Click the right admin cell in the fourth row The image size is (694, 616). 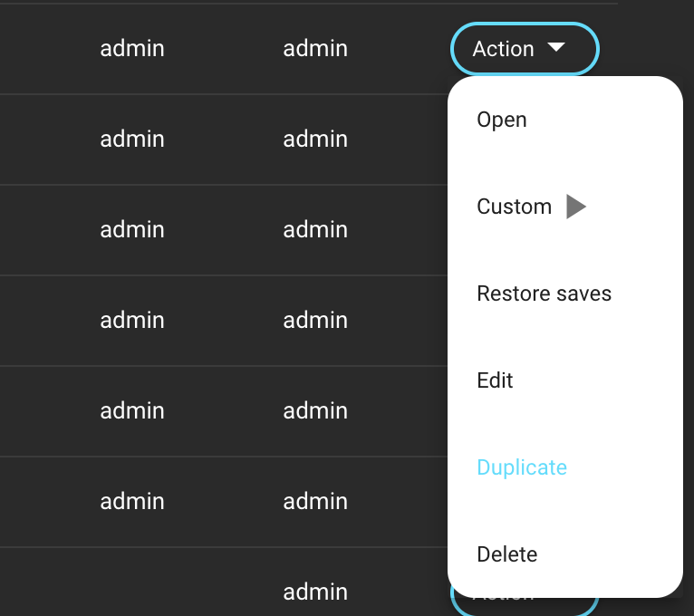click(315, 320)
